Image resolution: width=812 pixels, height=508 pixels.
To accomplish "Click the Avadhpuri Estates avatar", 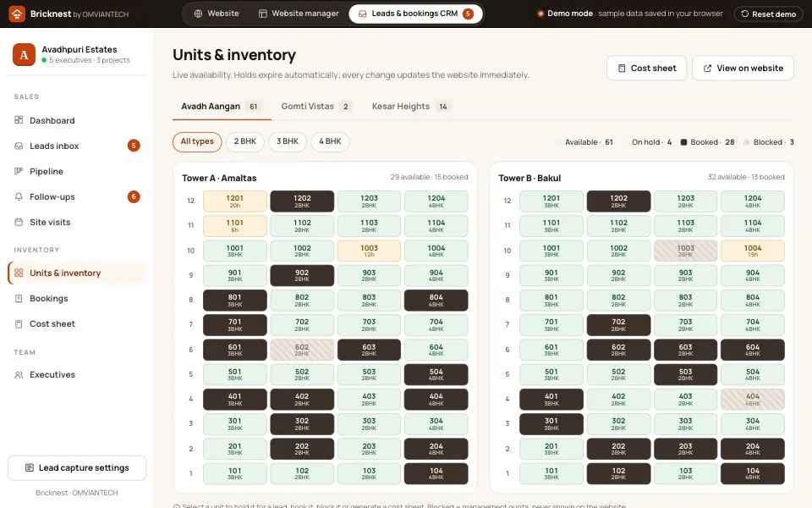I will click(24, 54).
